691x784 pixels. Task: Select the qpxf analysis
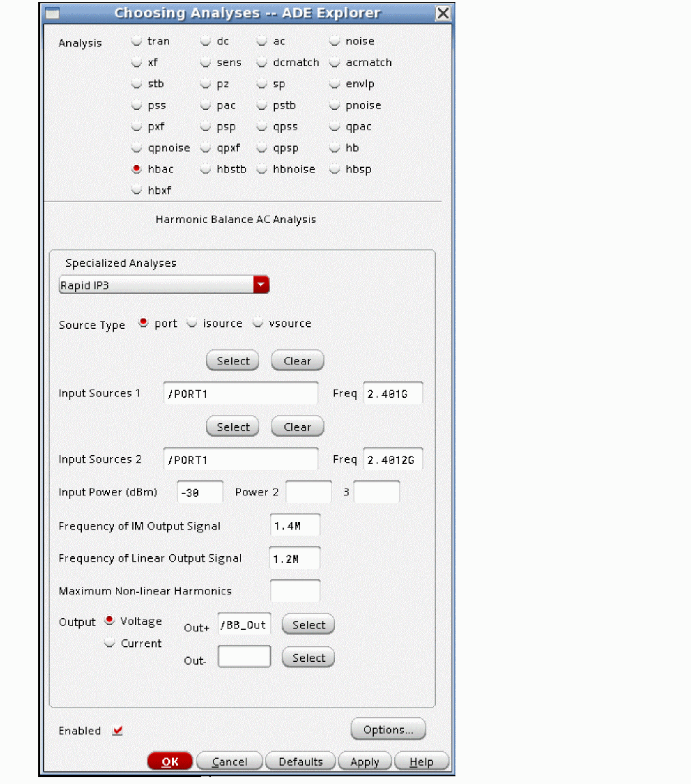pyautogui.click(x=205, y=148)
